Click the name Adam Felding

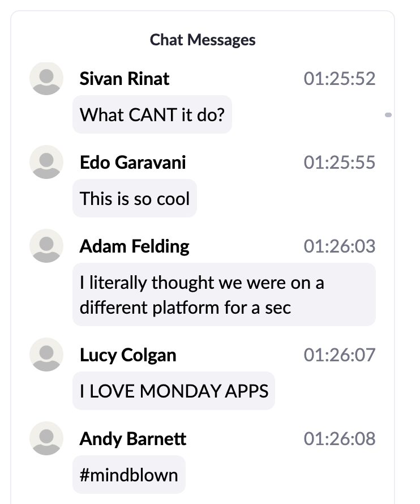click(x=134, y=246)
